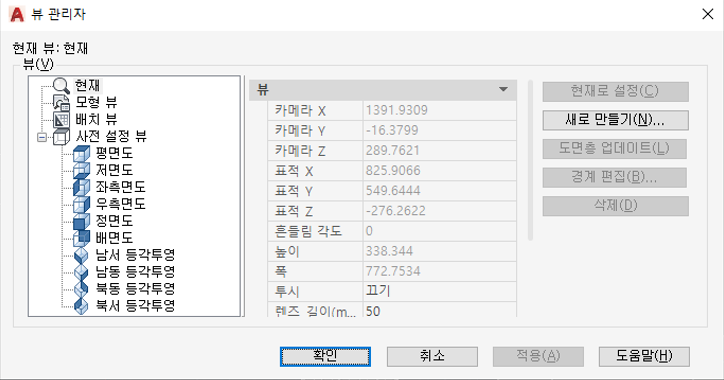Image resolution: width=724 pixels, height=380 pixels.
Task: Collapse the 사전 설정 뷰 tree node
Action: [42, 137]
